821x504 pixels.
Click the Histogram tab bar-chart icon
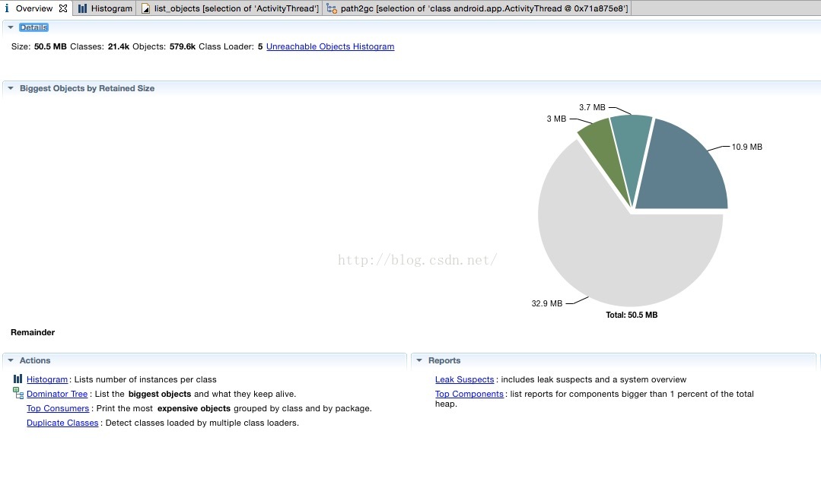pos(82,8)
